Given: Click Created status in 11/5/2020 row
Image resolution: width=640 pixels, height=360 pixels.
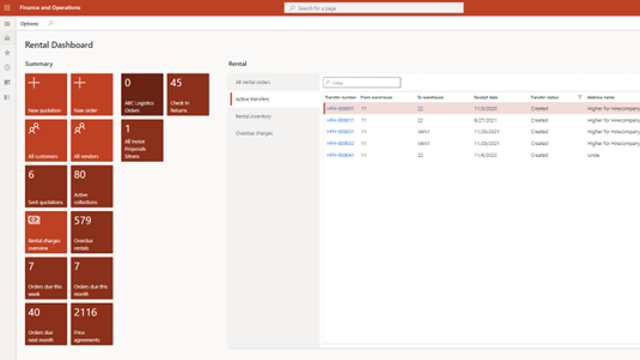Looking at the screenshot, I should point(539,109).
